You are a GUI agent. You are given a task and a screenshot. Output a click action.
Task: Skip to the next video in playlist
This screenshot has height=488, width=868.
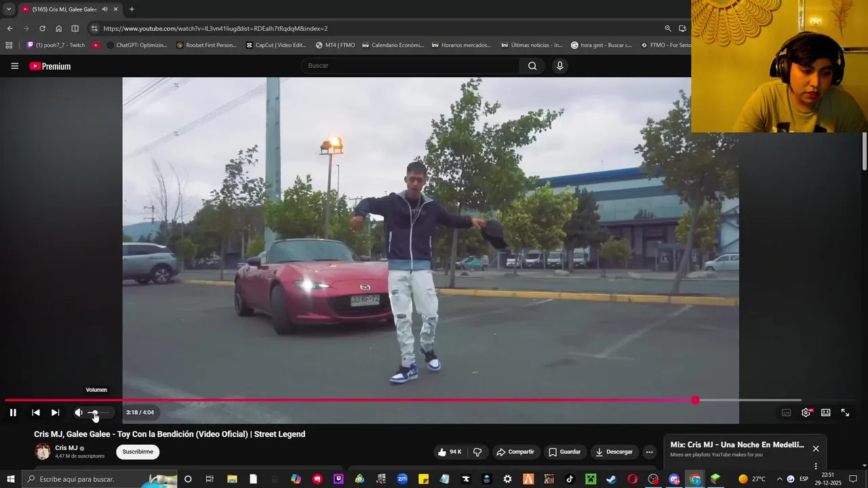[x=55, y=412]
